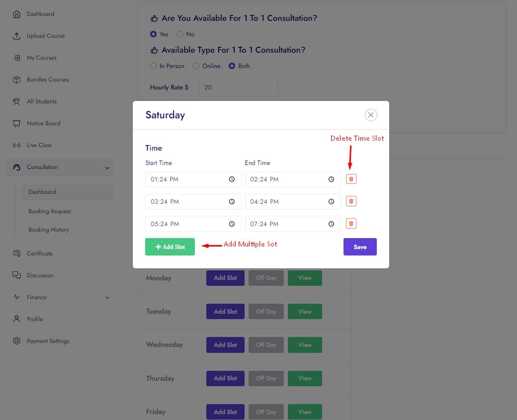This screenshot has width=517, height=420.
Task: Open clock picker for 01:24 PM start time
Action: tap(232, 179)
